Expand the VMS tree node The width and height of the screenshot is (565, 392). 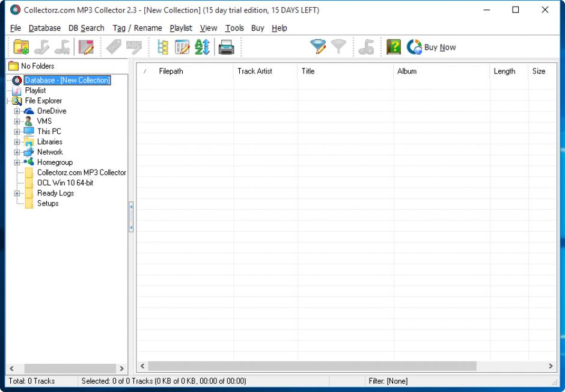pos(17,121)
